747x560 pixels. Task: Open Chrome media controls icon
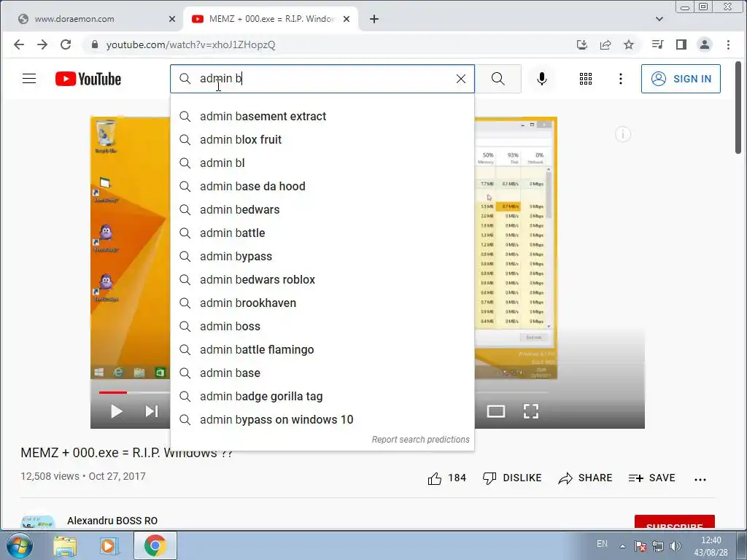click(657, 44)
